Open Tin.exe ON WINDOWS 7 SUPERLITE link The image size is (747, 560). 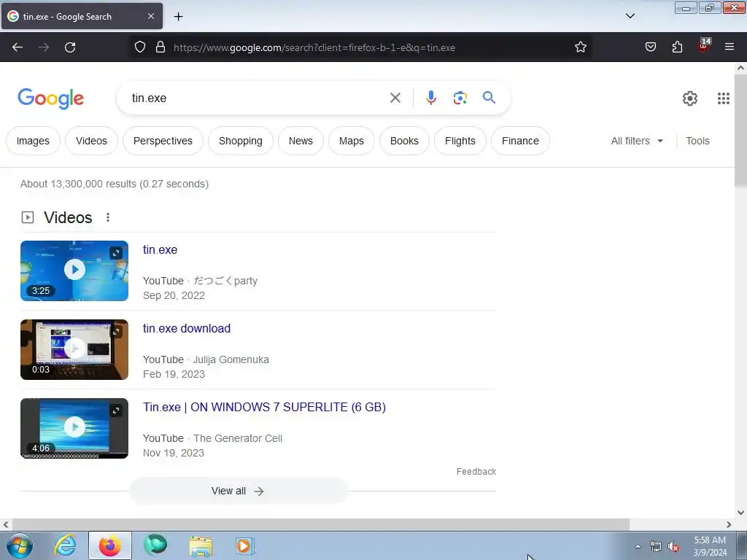pyautogui.click(x=264, y=407)
